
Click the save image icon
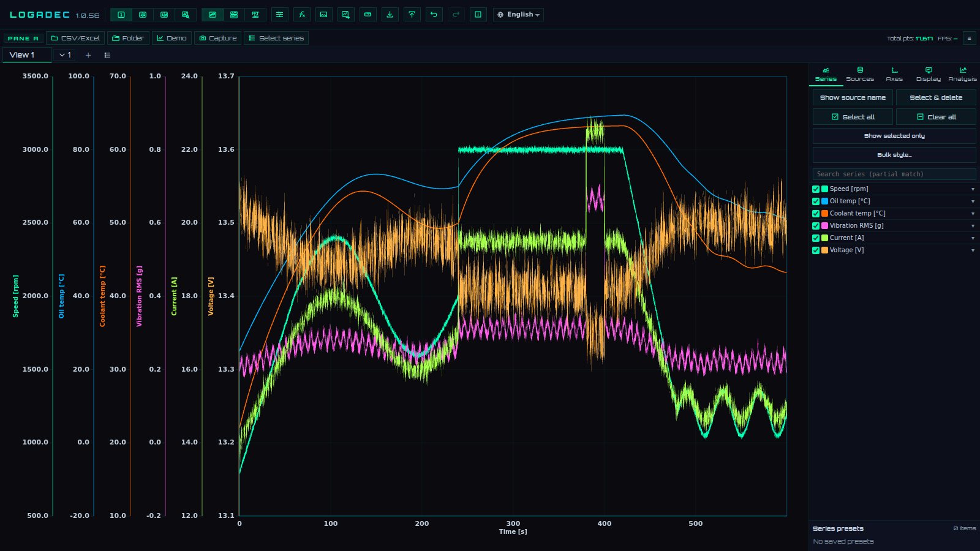(x=324, y=15)
